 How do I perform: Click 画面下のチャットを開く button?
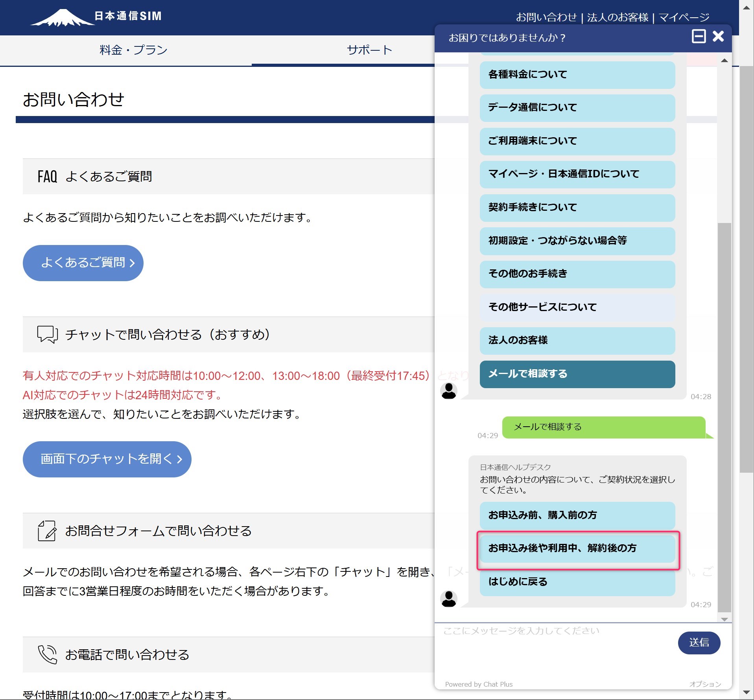(x=107, y=459)
